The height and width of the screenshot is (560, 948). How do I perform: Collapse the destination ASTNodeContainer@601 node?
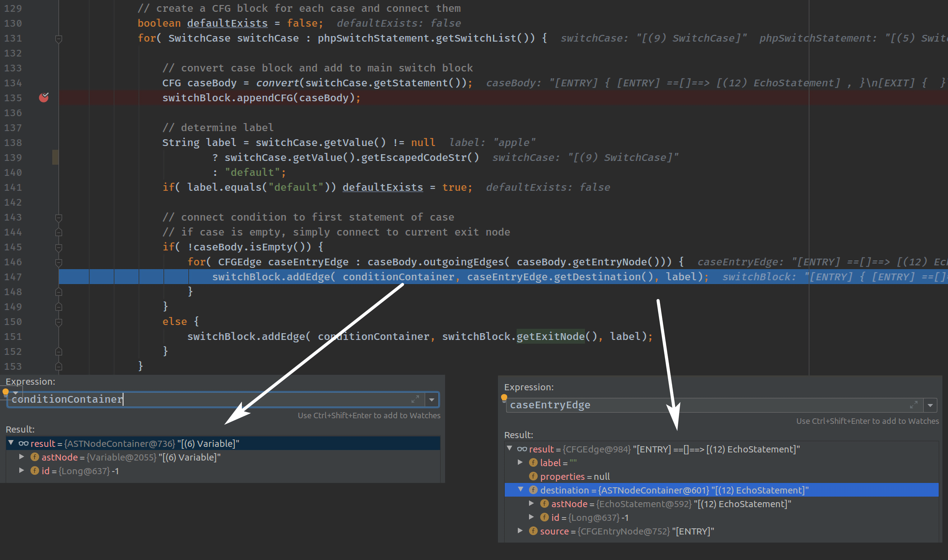click(520, 489)
